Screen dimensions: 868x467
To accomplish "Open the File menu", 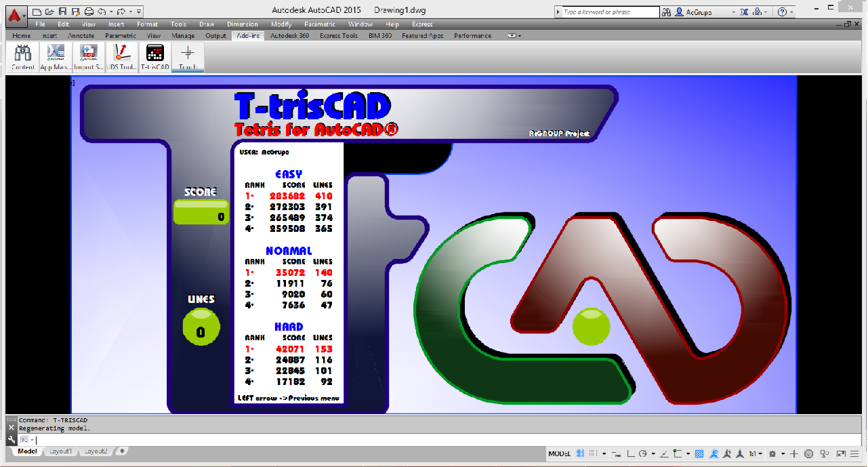I will click(41, 24).
